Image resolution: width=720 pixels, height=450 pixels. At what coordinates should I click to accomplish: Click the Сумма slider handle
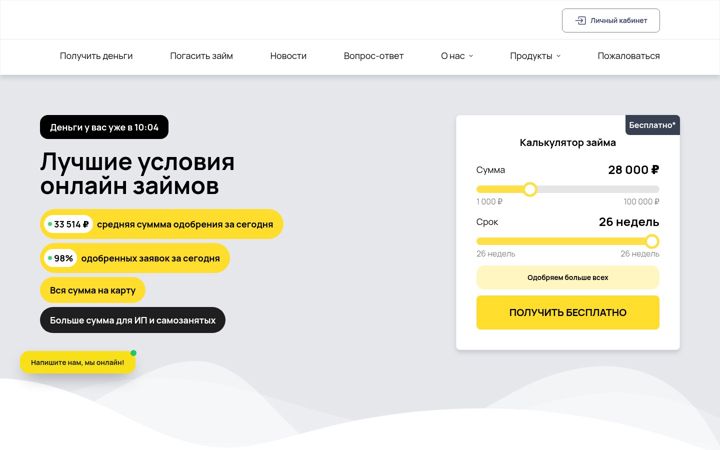530,189
